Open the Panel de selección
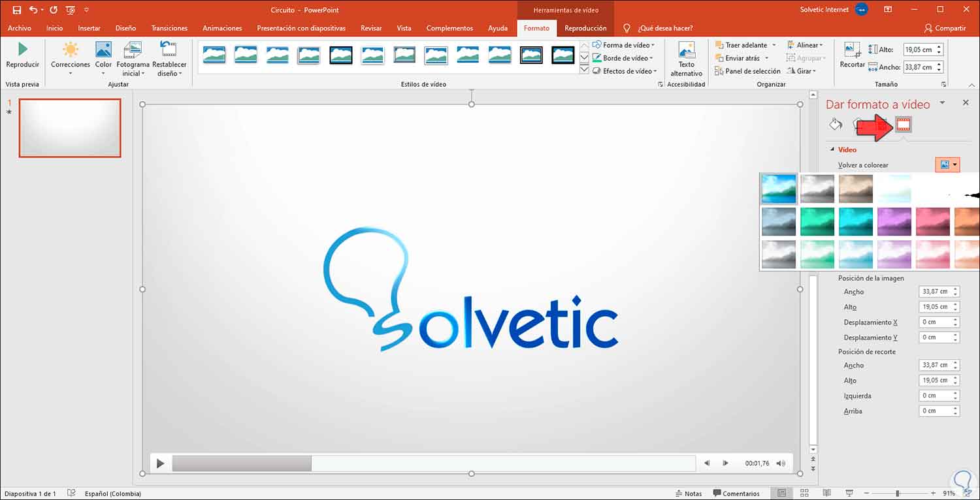The image size is (980, 500). click(x=747, y=71)
